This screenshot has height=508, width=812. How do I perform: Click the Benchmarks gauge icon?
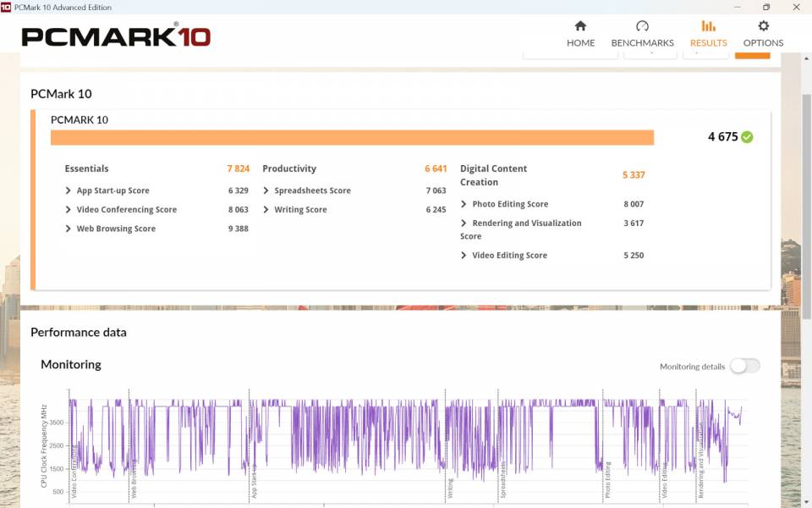[x=642, y=26]
